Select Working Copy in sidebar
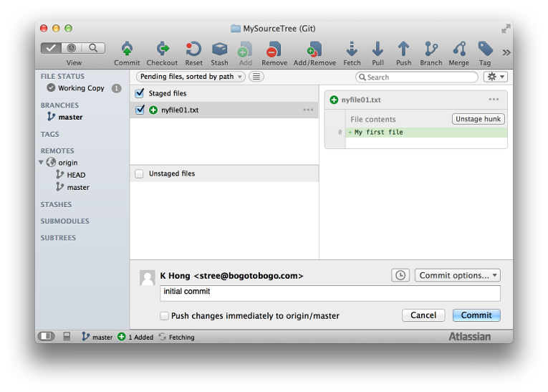 81,88
